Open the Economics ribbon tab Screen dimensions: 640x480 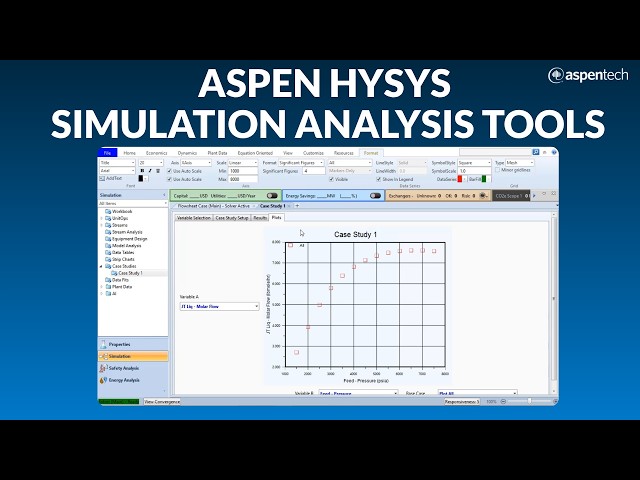coord(157,153)
